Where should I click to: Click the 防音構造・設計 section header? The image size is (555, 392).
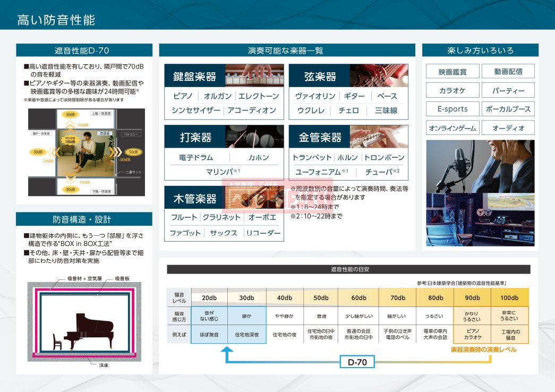pos(84,219)
